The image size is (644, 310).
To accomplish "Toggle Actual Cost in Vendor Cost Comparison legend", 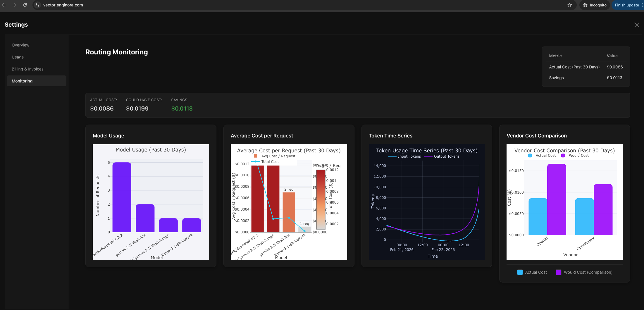I will [x=542, y=155].
